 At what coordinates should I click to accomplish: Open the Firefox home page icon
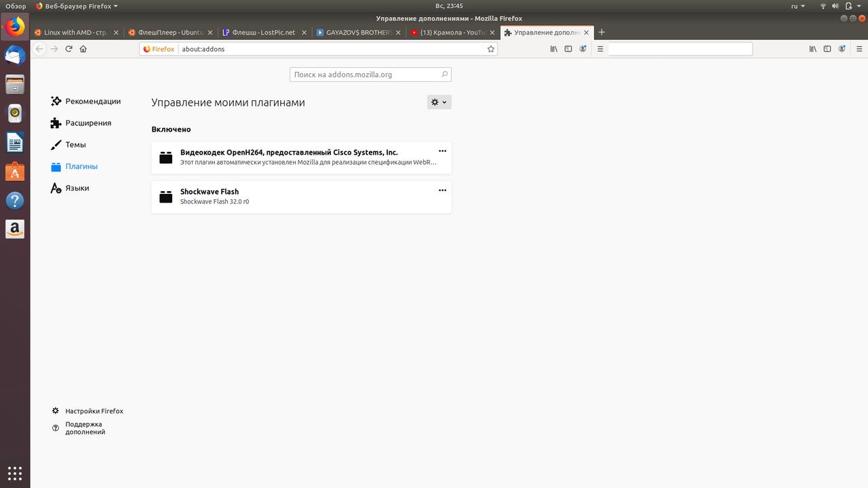pyautogui.click(x=83, y=49)
